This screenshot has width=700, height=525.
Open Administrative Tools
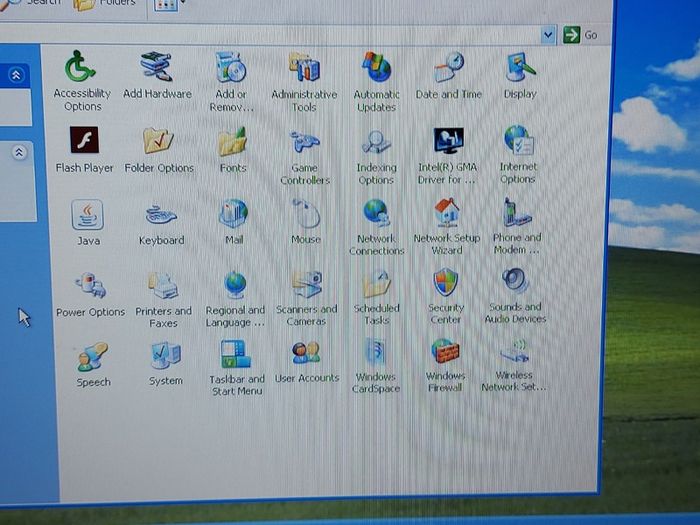[x=304, y=82]
